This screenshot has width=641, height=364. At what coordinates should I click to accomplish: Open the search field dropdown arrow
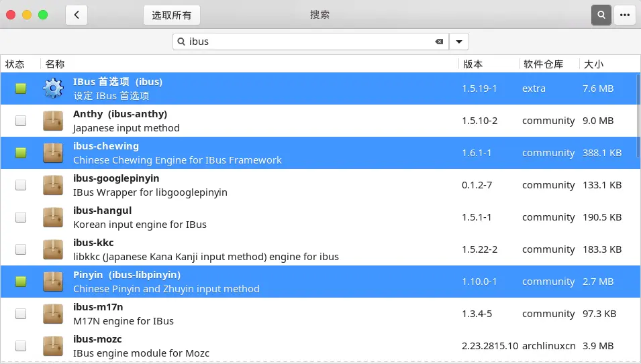(458, 42)
